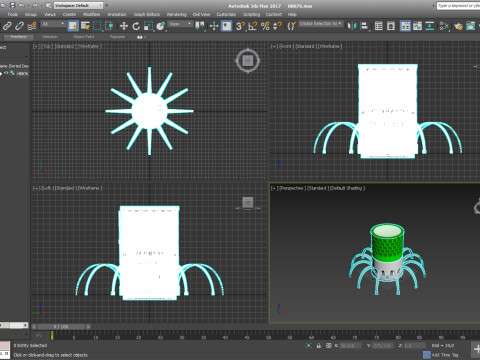Open the Tools menu
The image size is (480, 360).
13,14
